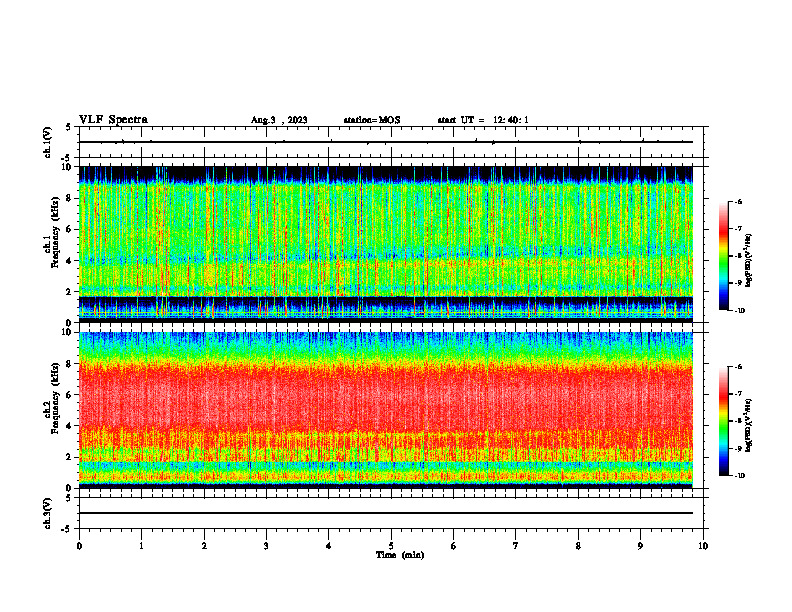Click the "station=MOS" header label
Image resolution: width=792 pixels, height=612 pixels.
click(x=372, y=120)
